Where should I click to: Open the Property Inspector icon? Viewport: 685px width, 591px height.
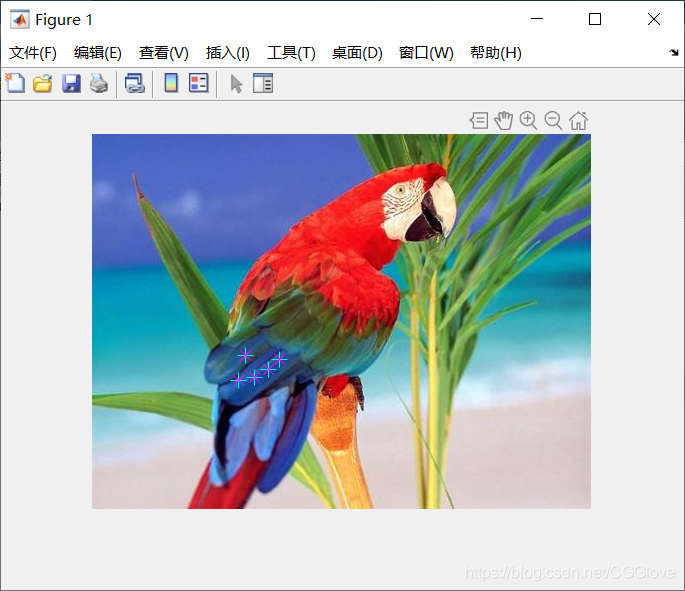pyautogui.click(x=263, y=83)
